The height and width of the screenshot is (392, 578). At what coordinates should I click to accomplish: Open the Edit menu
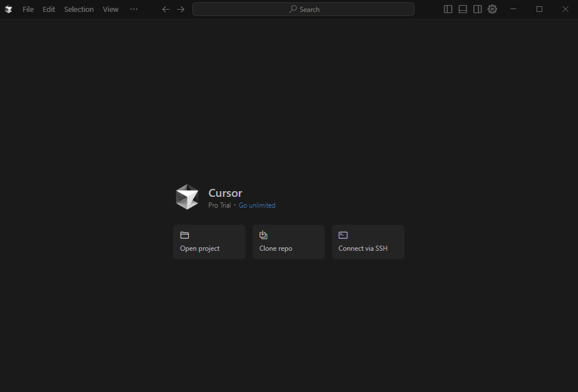tap(49, 9)
